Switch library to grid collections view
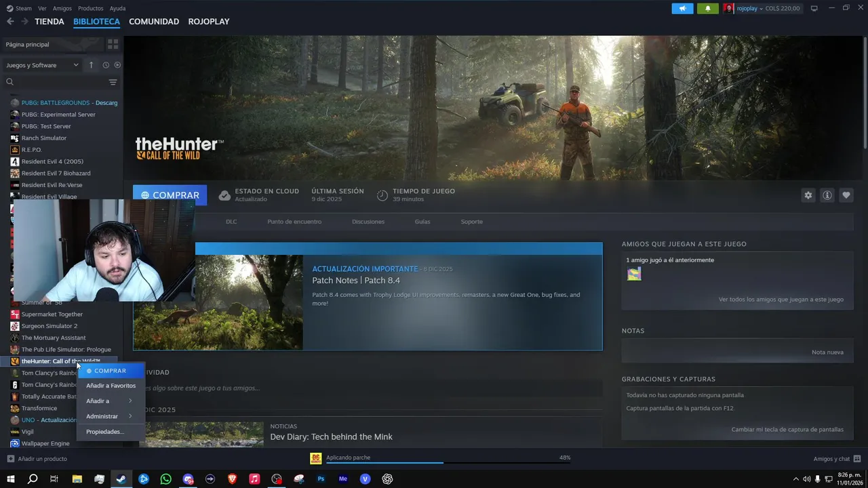868x488 pixels. coord(113,44)
